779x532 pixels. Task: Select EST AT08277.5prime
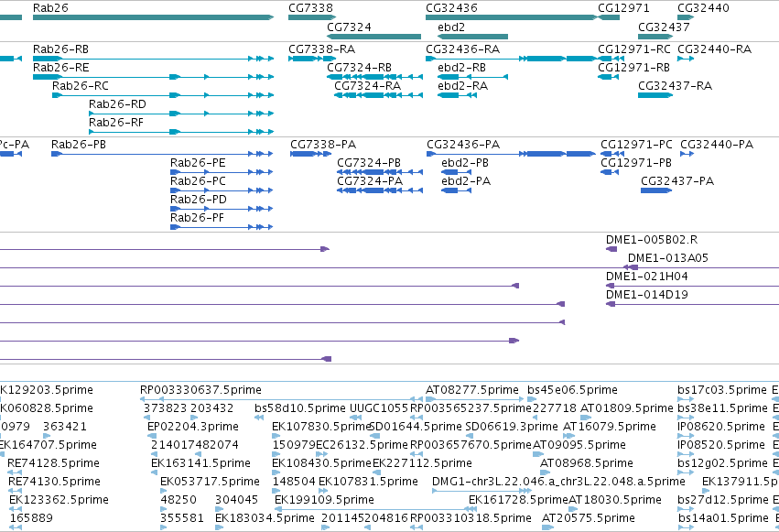coord(472,390)
